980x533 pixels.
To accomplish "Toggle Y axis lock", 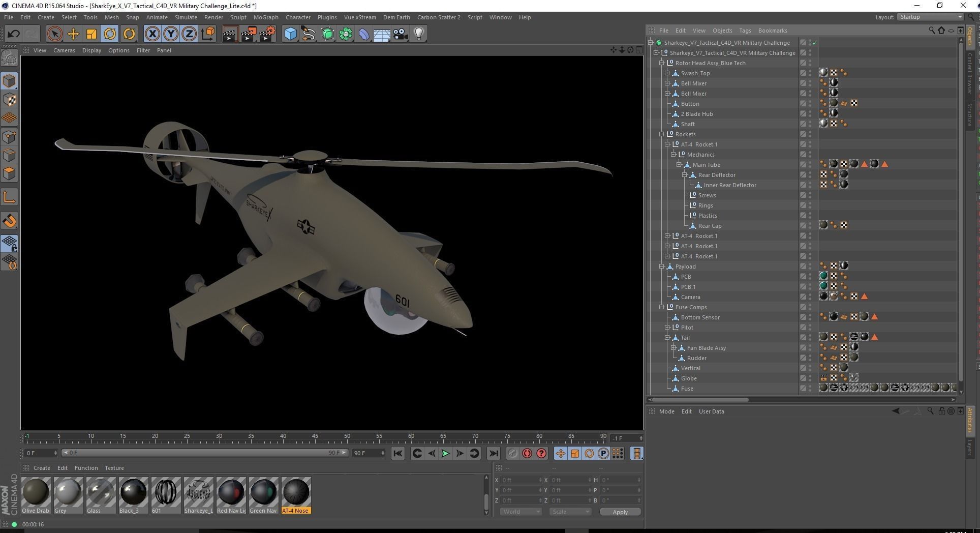I will coord(171,34).
